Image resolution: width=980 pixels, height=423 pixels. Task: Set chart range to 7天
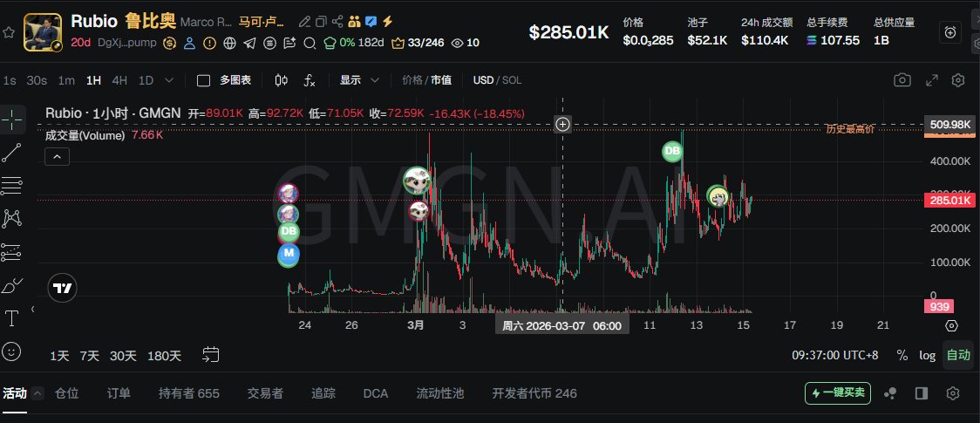(90, 356)
